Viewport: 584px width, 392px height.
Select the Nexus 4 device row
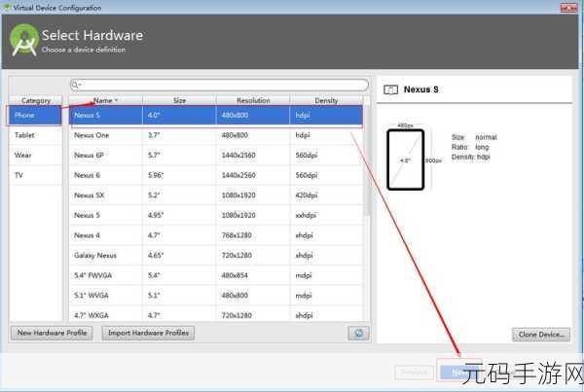216,235
